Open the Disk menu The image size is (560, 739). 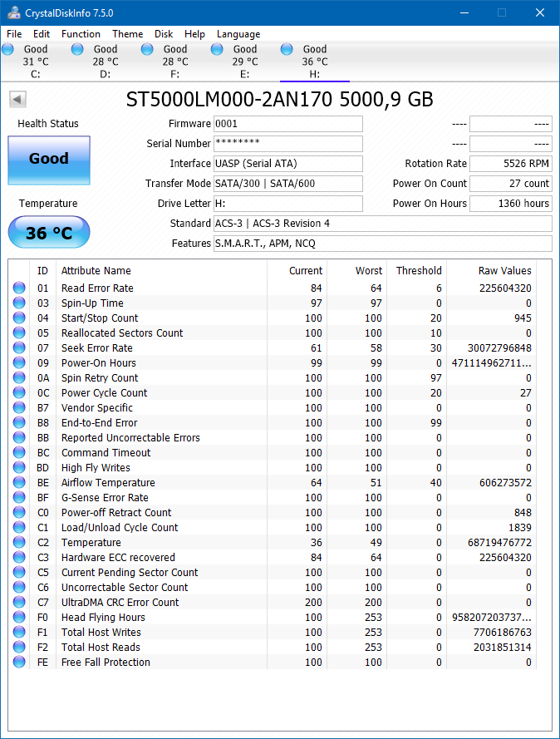pyautogui.click(x=164, y=34)
